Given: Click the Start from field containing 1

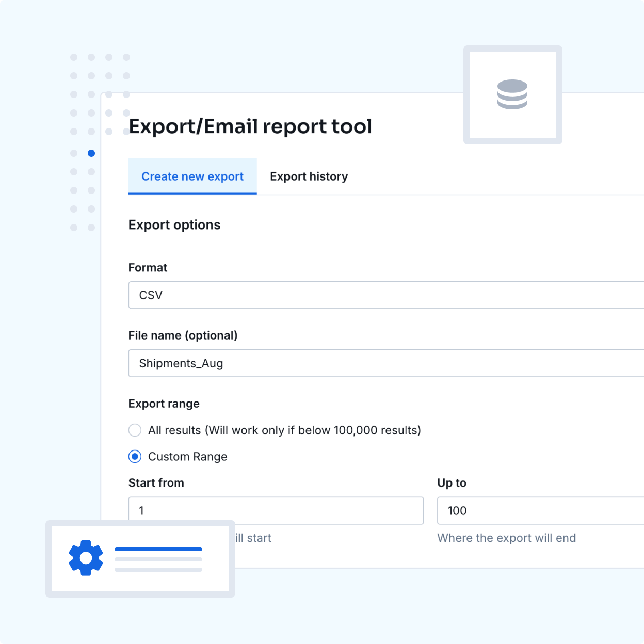Looking at the screenshot, I should pyautogui.click(x=276, y=510).
